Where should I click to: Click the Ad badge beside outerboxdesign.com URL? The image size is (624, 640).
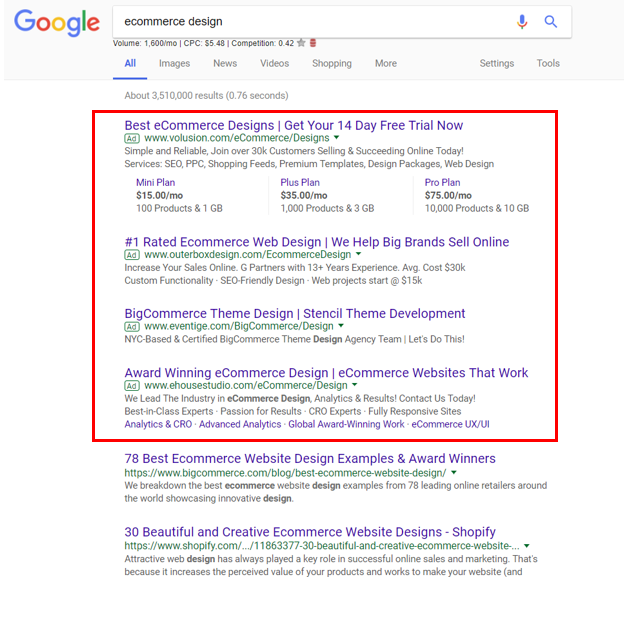pyautogui.click(x=132, y=255)
